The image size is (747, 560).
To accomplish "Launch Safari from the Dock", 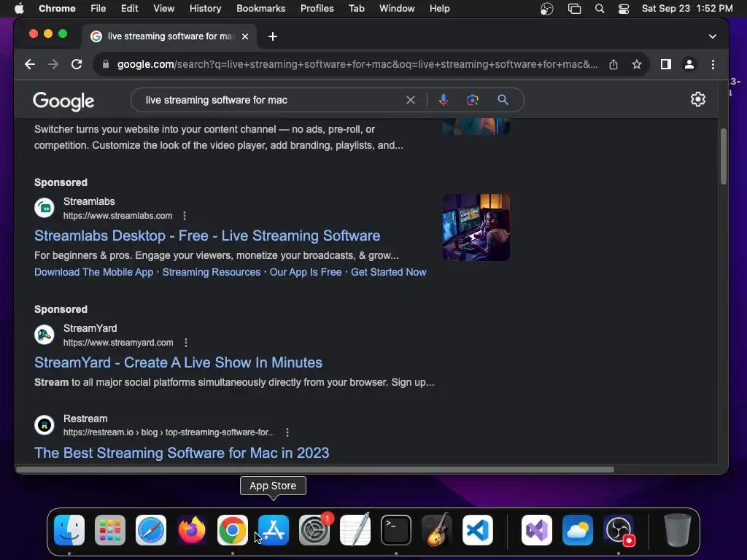I will 151,530.
